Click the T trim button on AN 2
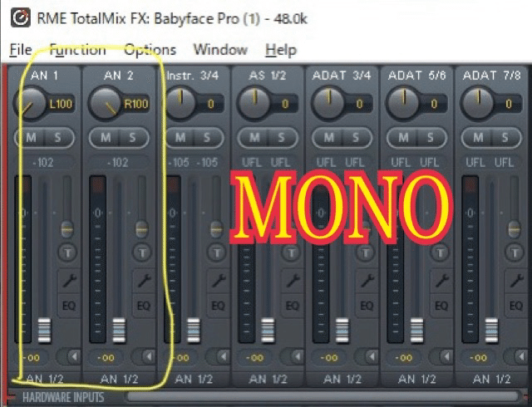The width and height of the screenshot is (532, 407). click(x=142, y=253)
